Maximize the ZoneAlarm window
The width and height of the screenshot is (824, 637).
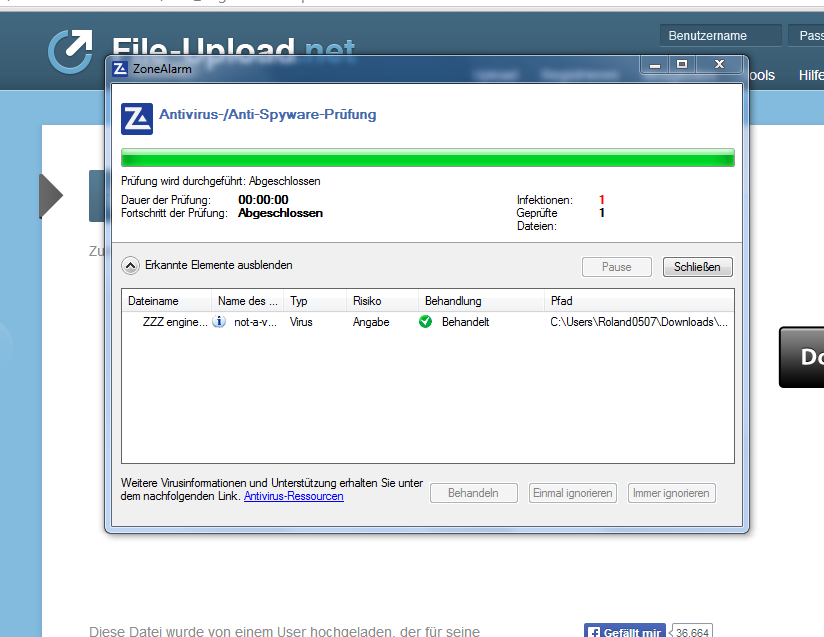(x=682, y=65)
